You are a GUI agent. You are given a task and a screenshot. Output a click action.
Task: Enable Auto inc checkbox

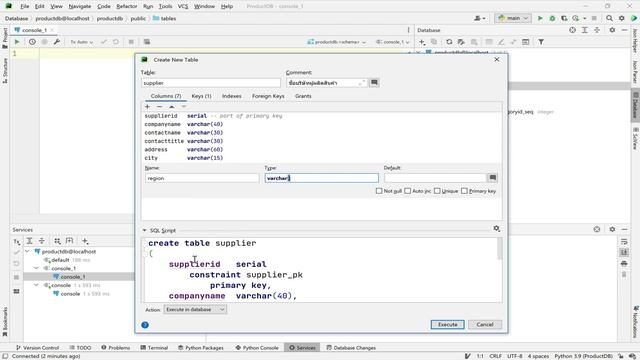tap(407, 191)
